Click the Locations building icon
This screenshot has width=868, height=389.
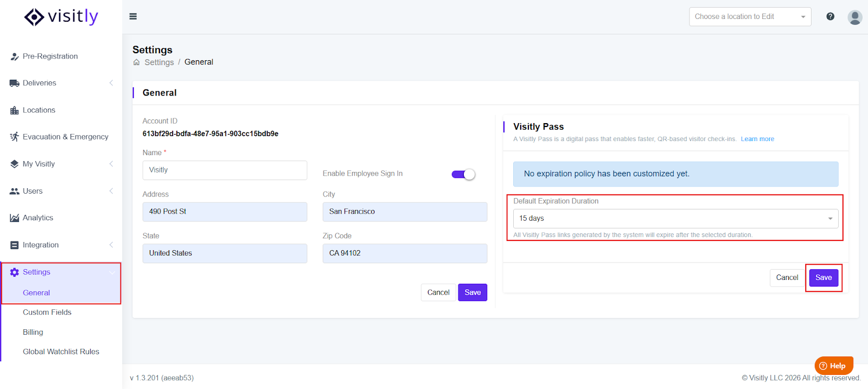(x=15, y=110)
